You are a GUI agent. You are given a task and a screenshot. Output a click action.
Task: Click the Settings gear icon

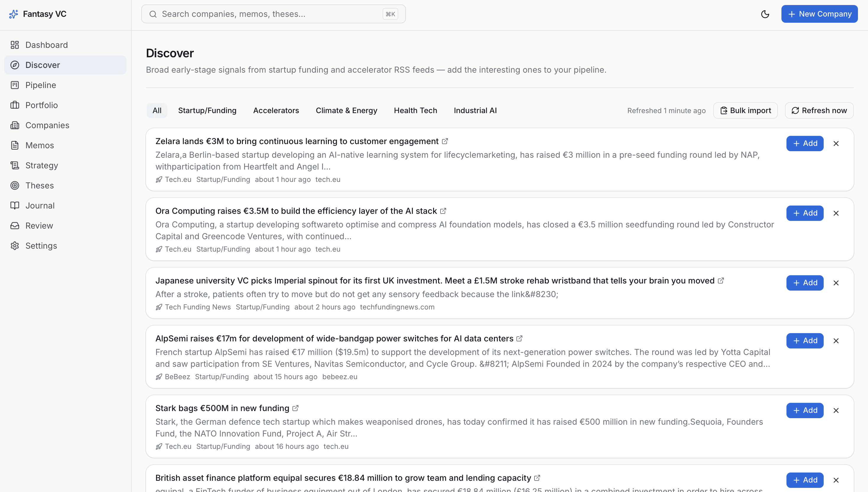point(14,246)
